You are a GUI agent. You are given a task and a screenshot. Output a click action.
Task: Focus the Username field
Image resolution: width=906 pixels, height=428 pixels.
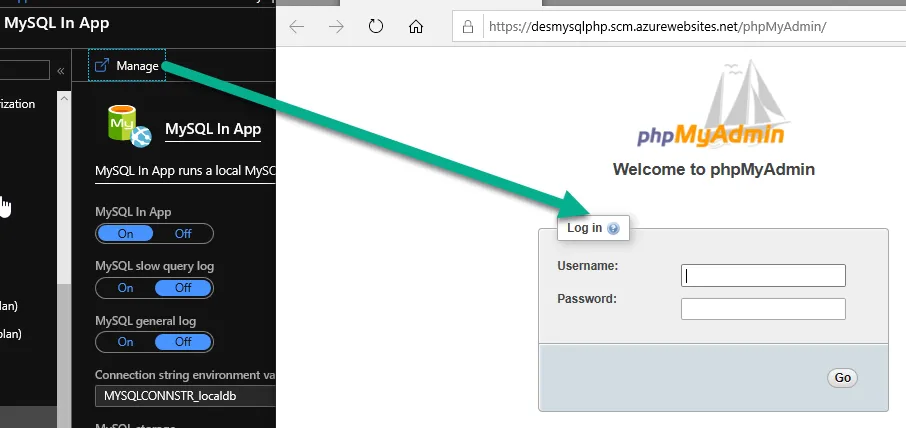(x=763, y=276)
